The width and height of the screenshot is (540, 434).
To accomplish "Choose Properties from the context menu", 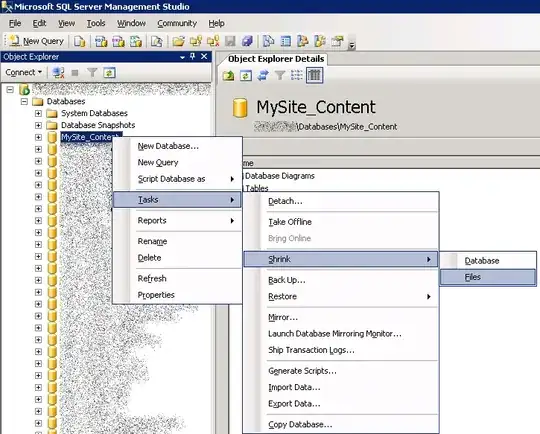I will pos(177,295).
